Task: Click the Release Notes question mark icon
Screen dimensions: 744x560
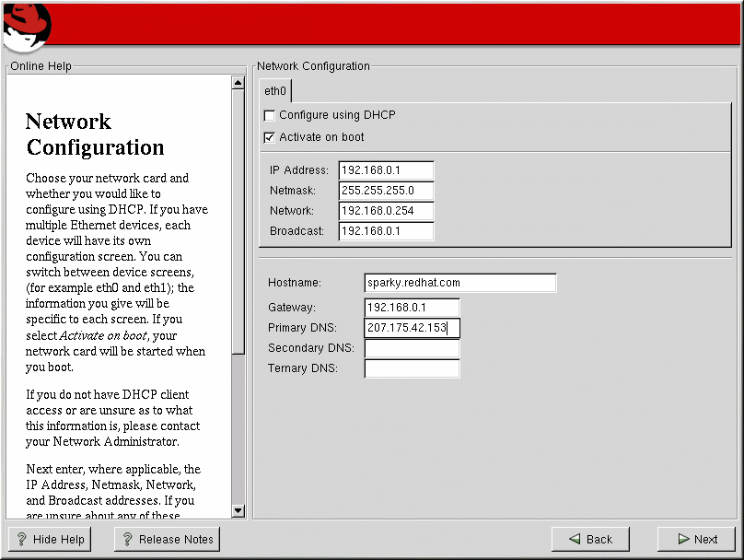Action: [x=128, y=539]
